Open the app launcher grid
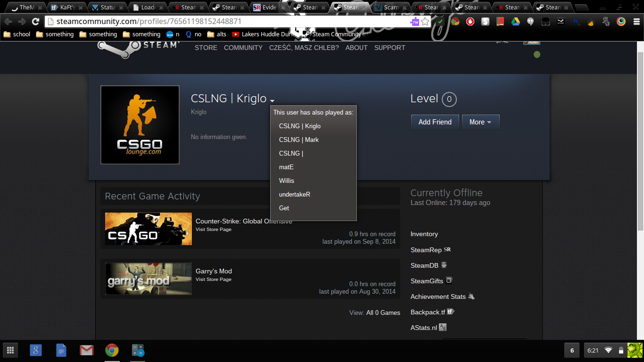The width and height of the screenshot is (644, 362). point(10,350)
